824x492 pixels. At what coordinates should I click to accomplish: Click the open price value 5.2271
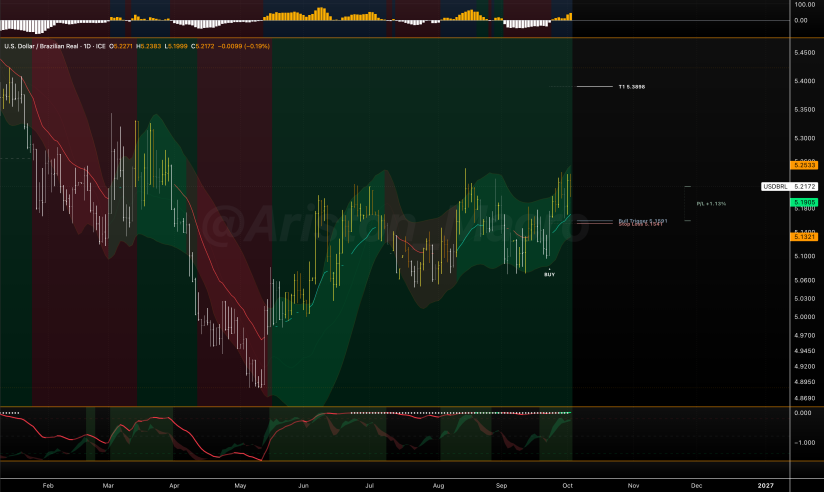tap(123, 46)
